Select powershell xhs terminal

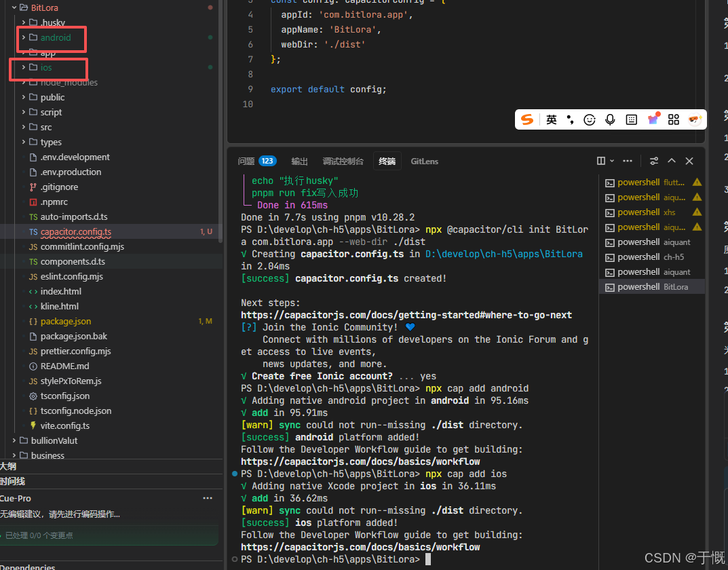click(x=652, y=212)
